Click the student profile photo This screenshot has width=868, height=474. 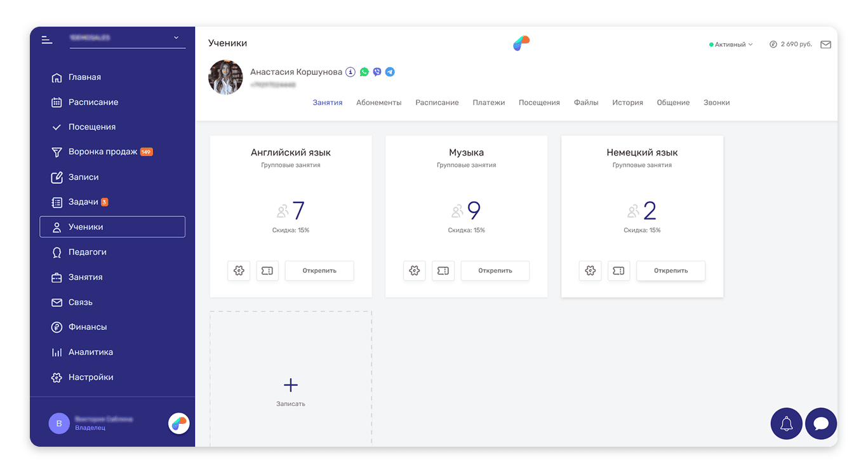(x=225, y=77)
